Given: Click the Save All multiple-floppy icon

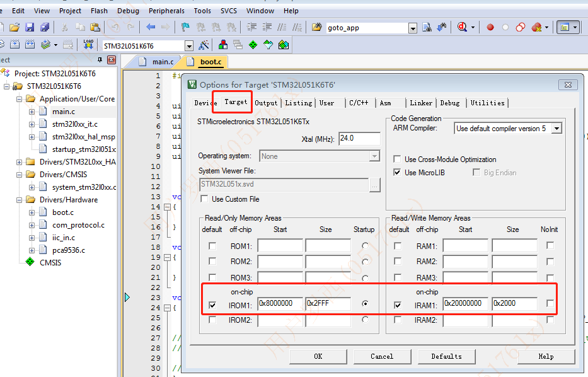Looking at the screenshot, I should pos(45,27).
